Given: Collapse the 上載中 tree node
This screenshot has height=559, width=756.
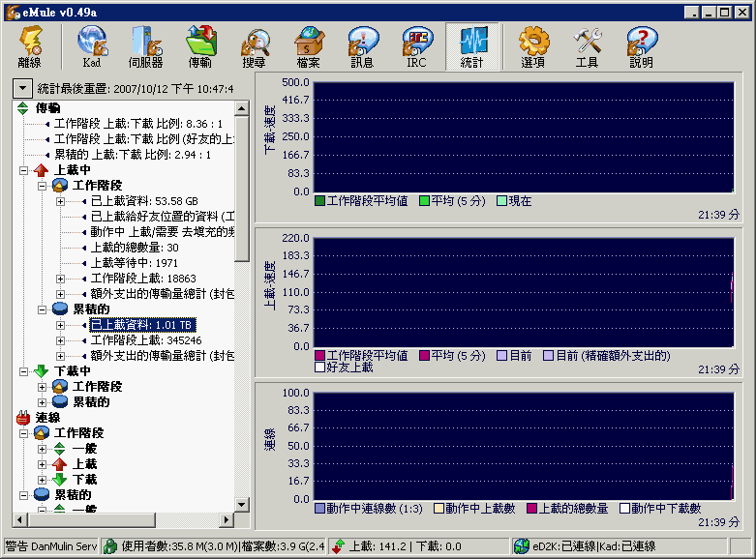Looking at the screenshot, I should pos(23,170).
